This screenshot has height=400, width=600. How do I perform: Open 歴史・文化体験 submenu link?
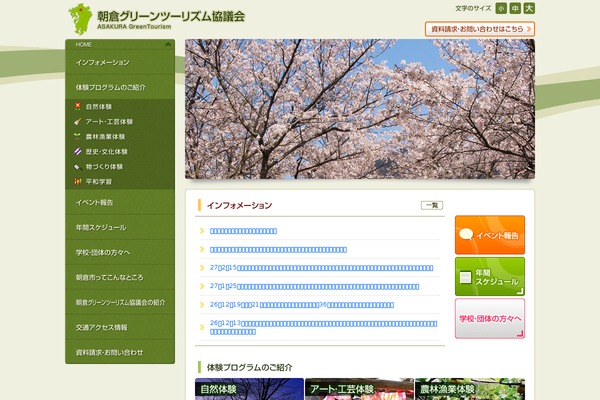tap(106, 152)
